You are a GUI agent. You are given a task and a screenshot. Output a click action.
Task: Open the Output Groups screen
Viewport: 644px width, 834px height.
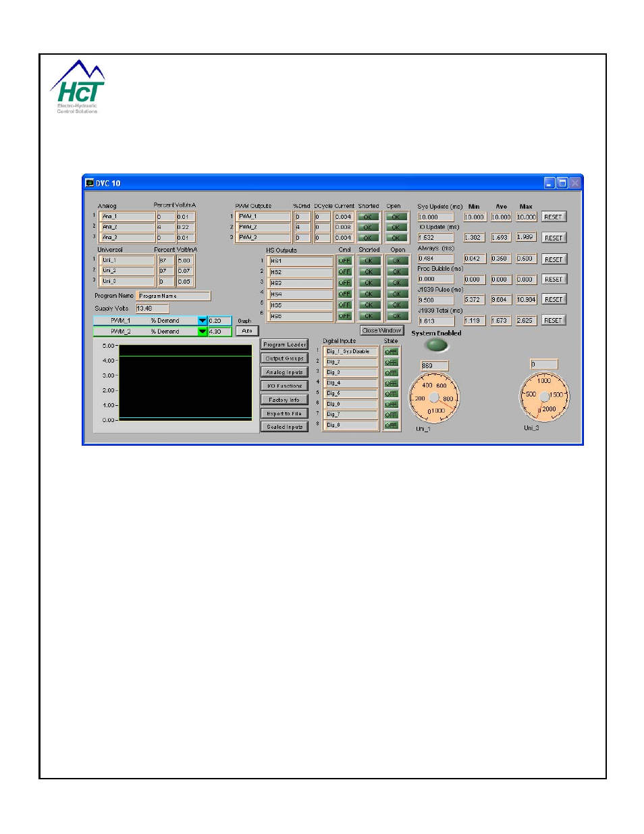pos(284,359)
